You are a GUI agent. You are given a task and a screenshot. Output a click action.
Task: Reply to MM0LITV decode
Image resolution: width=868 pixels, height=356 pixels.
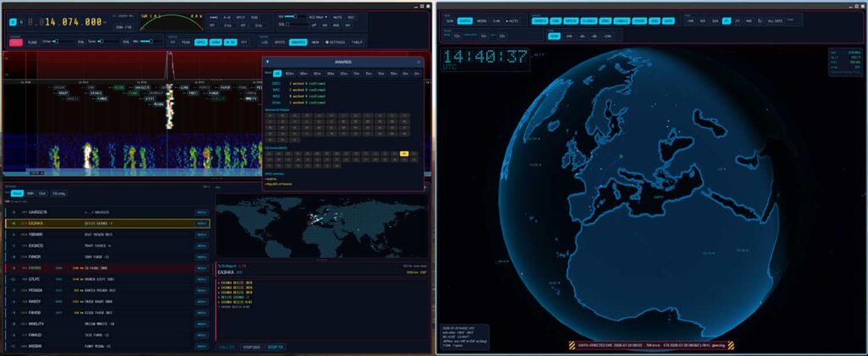point(202,324)
